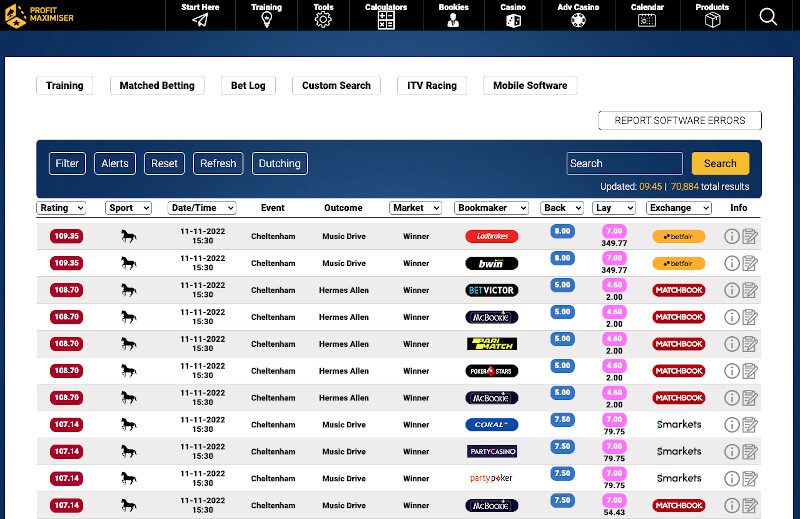Viewport: 800px width, 519px height.
Task: Open the Adv Casino chip menu
Action: (578, 15)
